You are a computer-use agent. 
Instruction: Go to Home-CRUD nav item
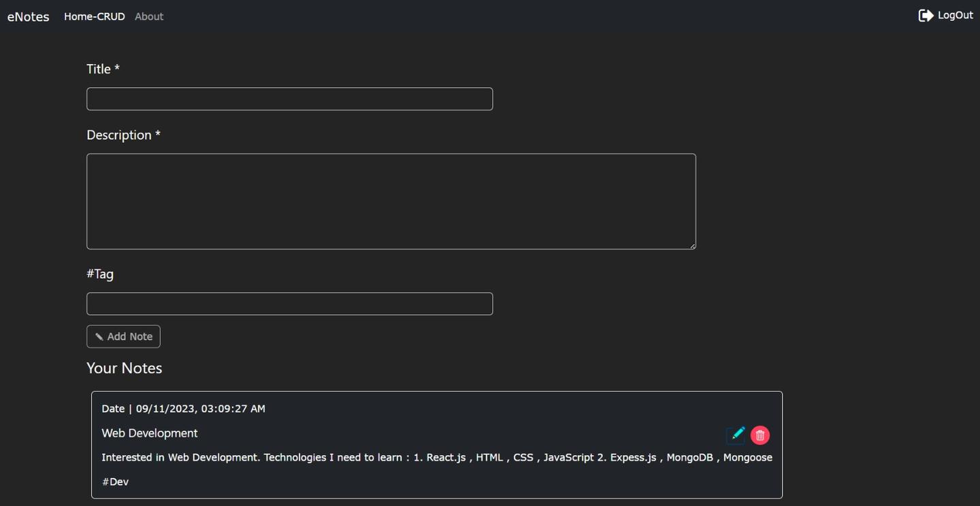95,16
